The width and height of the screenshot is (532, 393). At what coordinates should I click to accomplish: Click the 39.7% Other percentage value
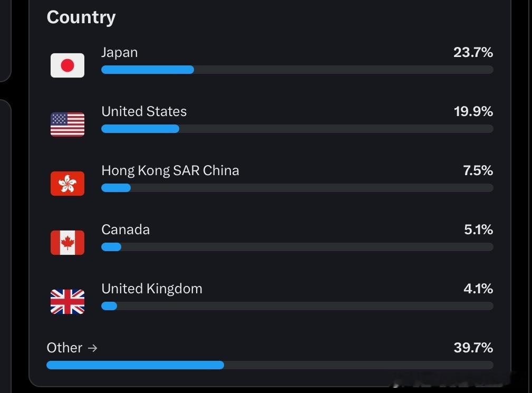(x=473, y=348)
